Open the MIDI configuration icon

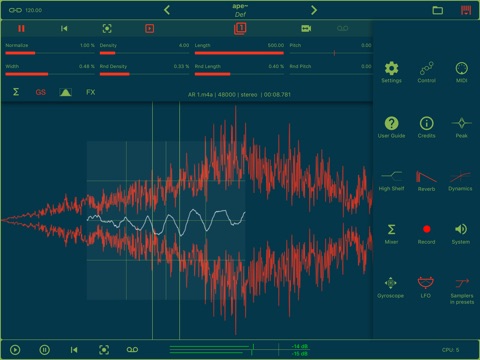[x=462, y=69]
